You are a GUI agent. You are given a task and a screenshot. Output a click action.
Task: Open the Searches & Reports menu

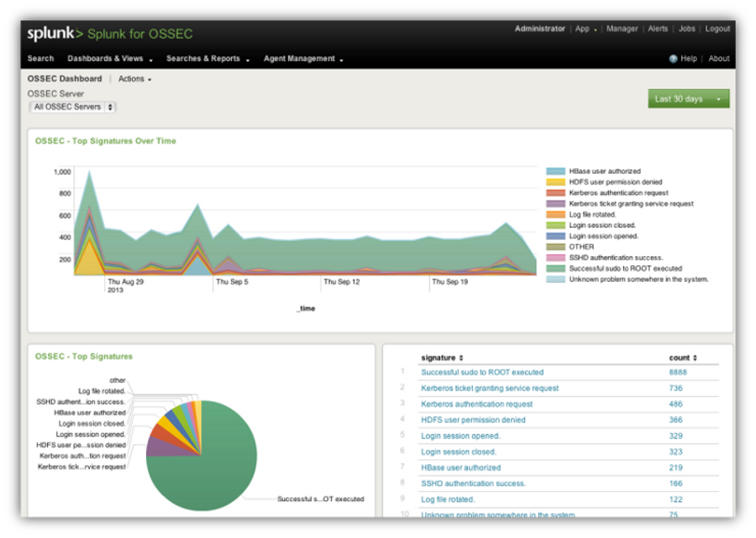click(207, 58)
